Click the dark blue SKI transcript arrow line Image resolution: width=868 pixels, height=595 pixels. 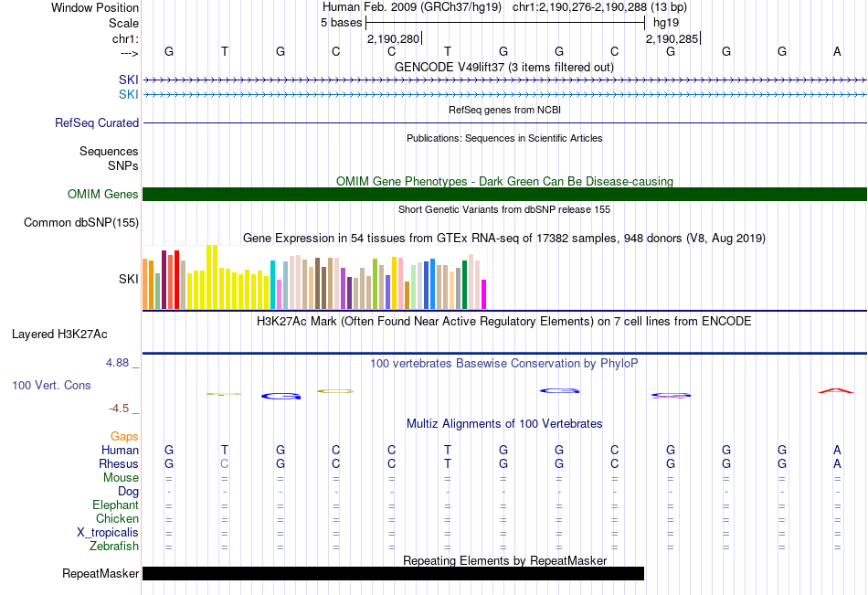click(x=505, y=80)
